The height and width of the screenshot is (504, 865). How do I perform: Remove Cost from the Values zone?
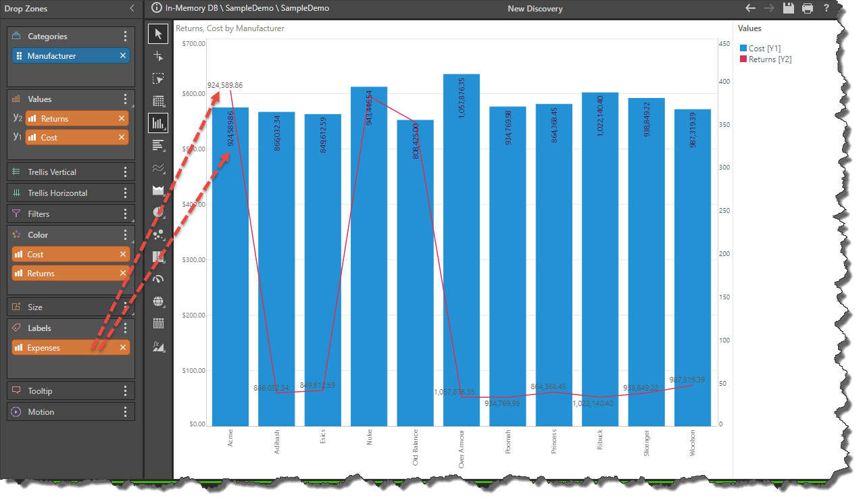click(122, 137)
